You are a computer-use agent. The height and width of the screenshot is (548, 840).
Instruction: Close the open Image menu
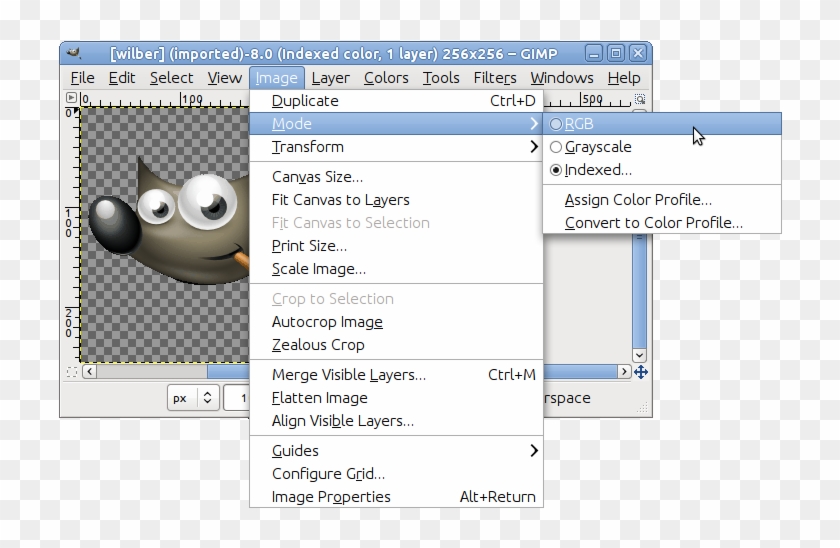tap(276, 78)
